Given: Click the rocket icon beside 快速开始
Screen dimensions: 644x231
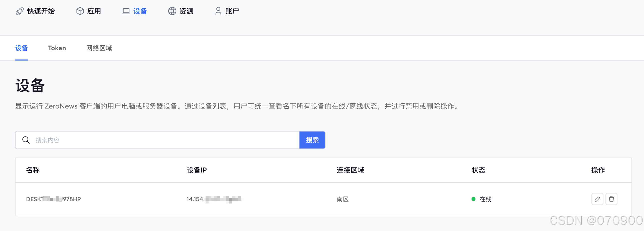Looking at the screenshot, I should pos(20,11).
